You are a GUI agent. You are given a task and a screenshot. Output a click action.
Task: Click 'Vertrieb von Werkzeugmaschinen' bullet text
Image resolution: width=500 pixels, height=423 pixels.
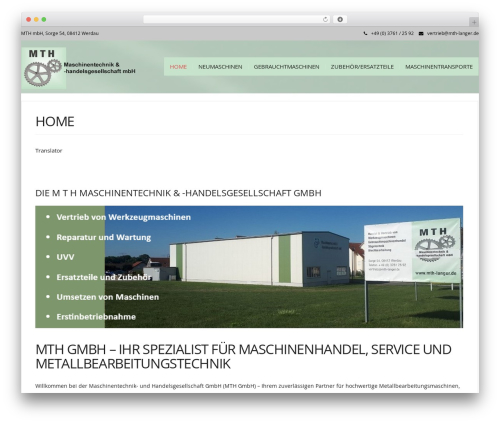click(x=124, y=217)
